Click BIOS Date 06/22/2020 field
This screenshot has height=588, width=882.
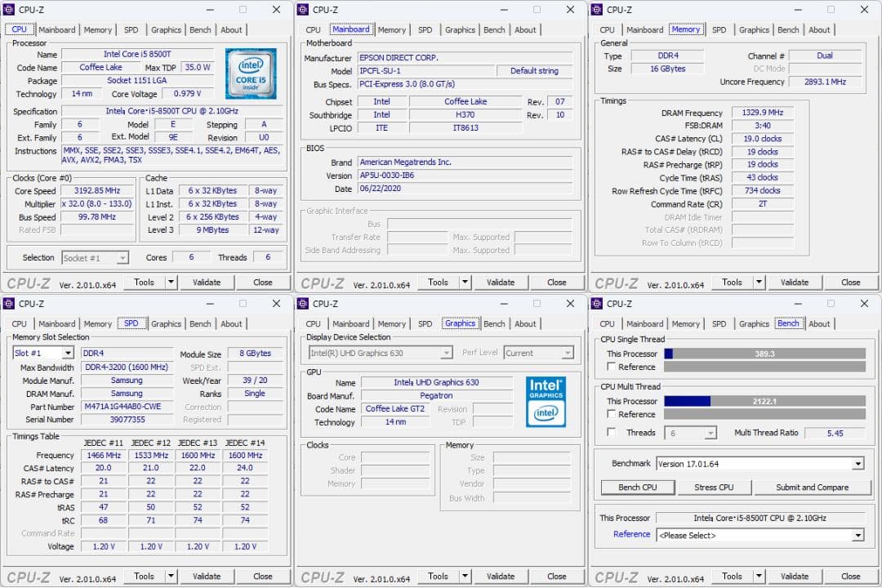coord(465,189)
